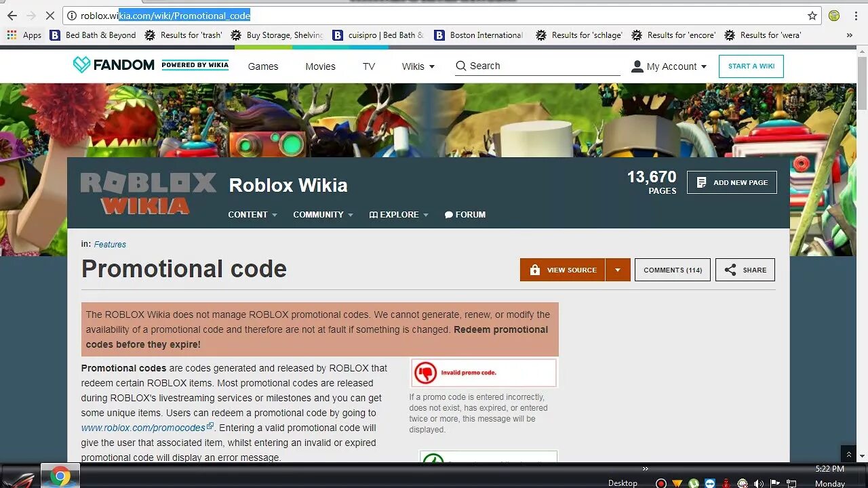Click the page info icon in address bar
This screenshot has height=488, width=868.
[x=71, y=16]
